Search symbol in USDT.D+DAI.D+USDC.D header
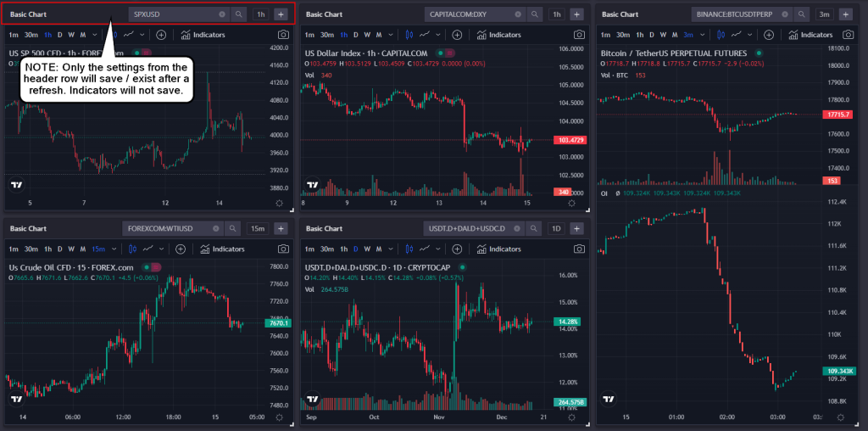The width and height of the screenshot is (868, 431). [535, 228]
